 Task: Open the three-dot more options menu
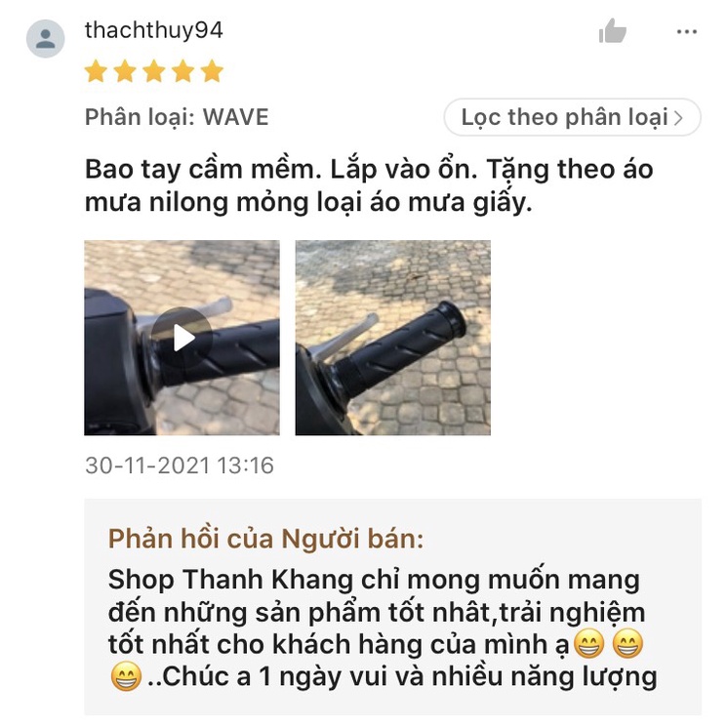coord(686,31)
